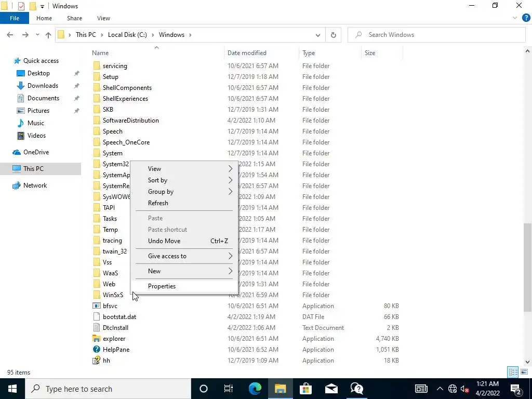Refresh the address bar location
The height and width of the screenshot is (399, 532).
click(x=333, y=35)
